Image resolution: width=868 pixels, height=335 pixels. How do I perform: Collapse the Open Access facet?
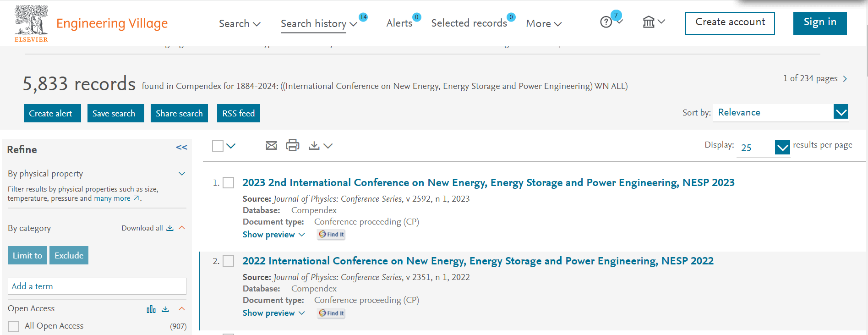[182, 309]
